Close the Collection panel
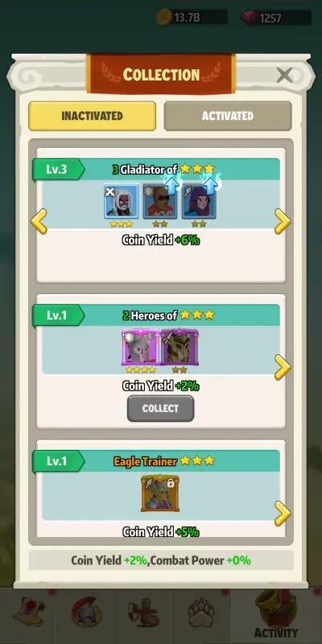 284,75
